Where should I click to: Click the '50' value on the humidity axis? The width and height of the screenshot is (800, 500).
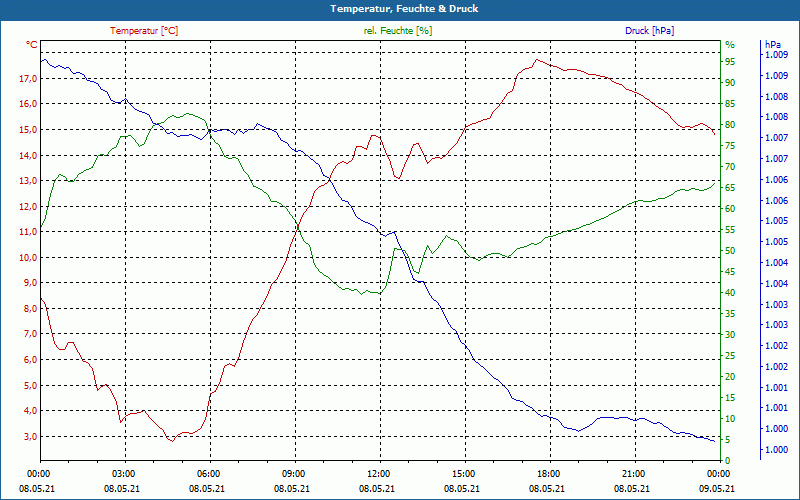point(730,251)
